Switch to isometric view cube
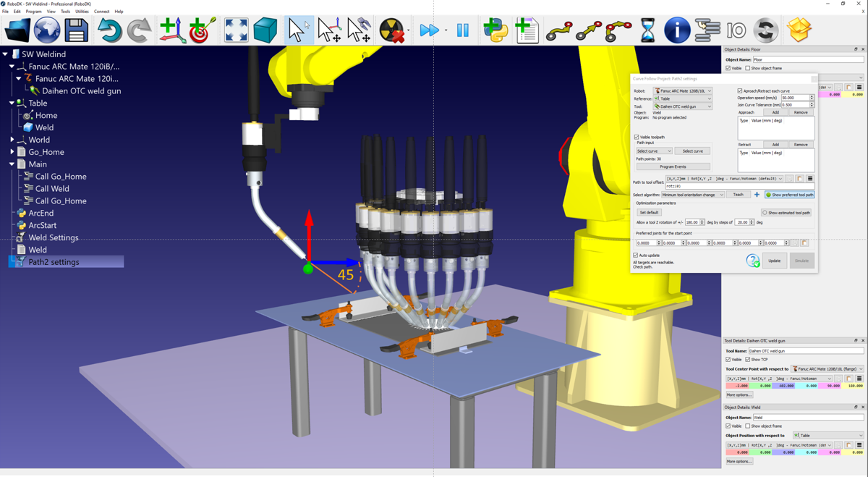Screen dimensions: 868x477 [265, 30]
